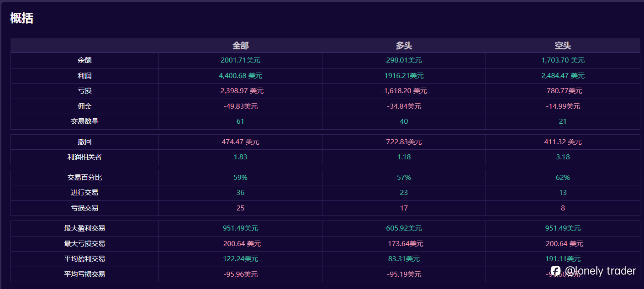Screen dimensions: 644x289
Task: Click the 佣金 row label
Action: (84, 106)
